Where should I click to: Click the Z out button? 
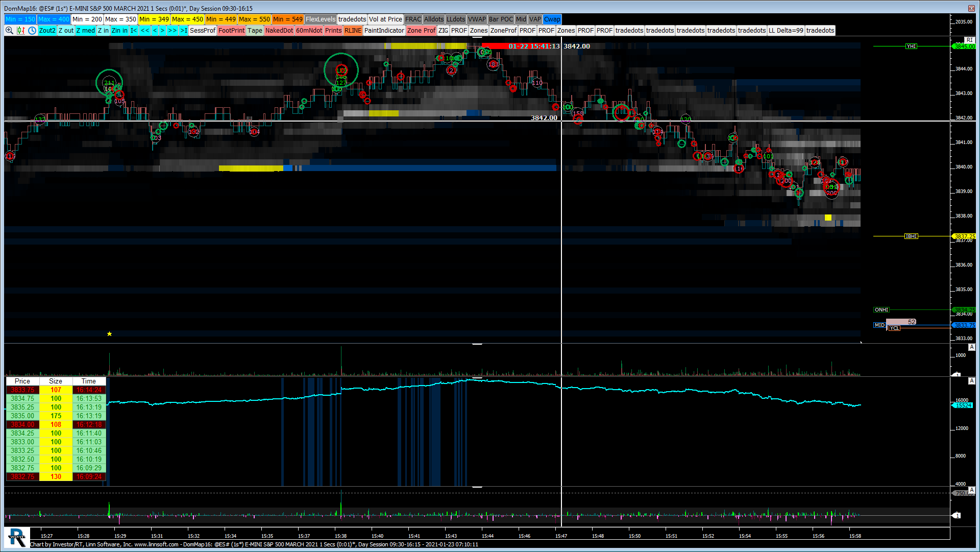pyautogui.click(x=66, y=31)
